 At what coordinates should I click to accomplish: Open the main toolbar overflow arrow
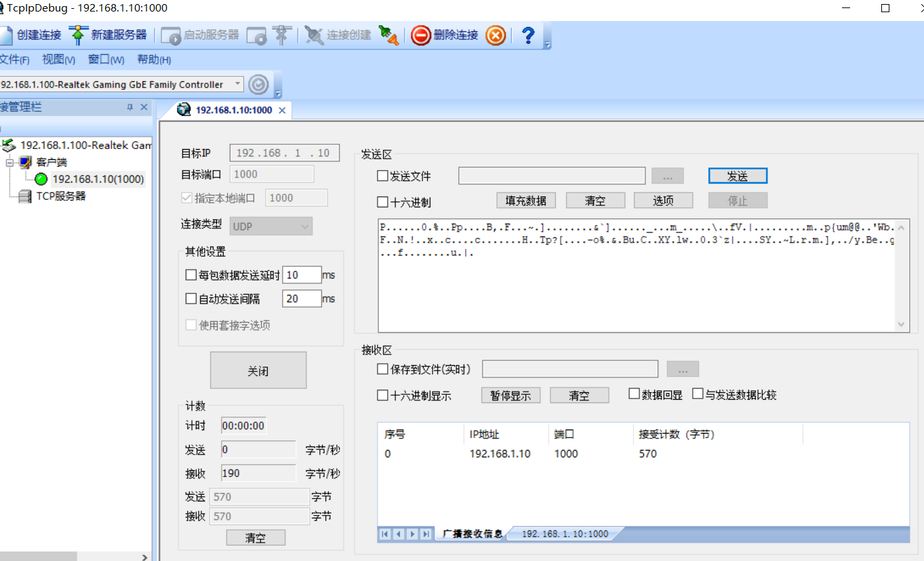(x=547, y=43)
